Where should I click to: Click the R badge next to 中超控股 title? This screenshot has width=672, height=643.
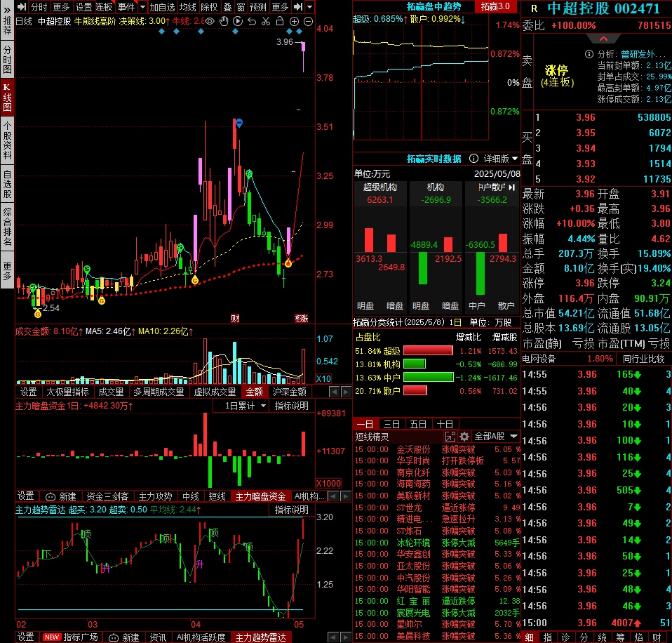pyautogui.click(x=534, y=8)
